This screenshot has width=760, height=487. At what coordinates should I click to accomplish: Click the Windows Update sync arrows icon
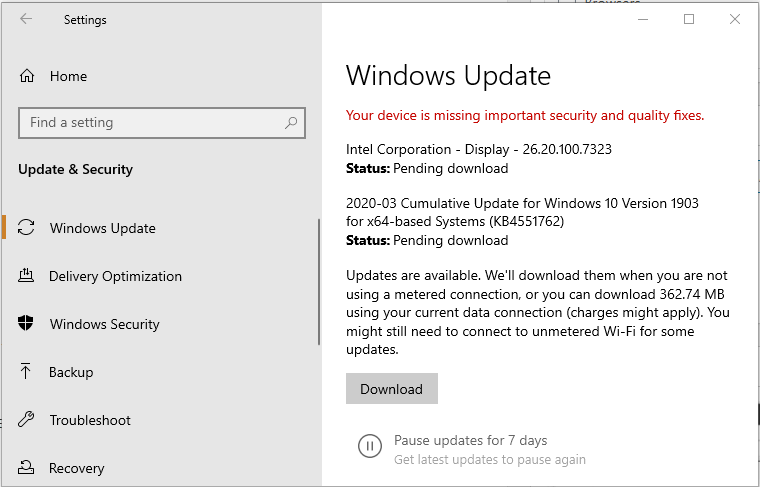[x=26, y=228]
